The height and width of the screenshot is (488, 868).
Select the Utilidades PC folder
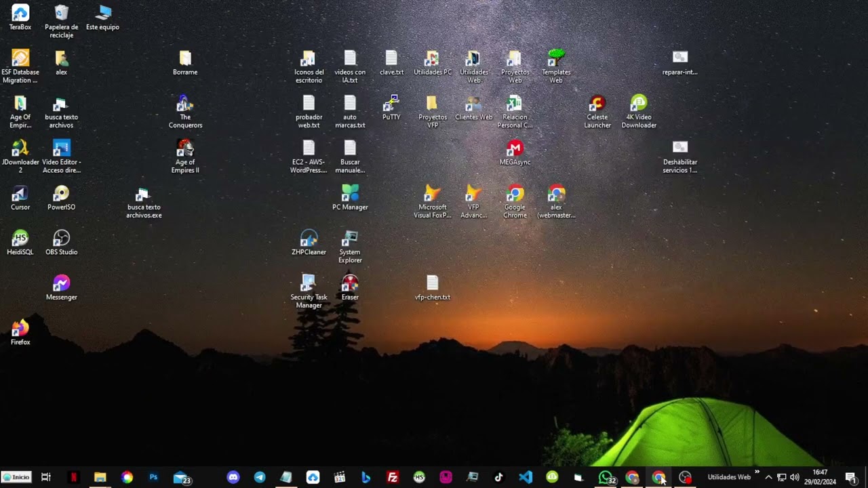pyautogui.click(x=433, y=63)
